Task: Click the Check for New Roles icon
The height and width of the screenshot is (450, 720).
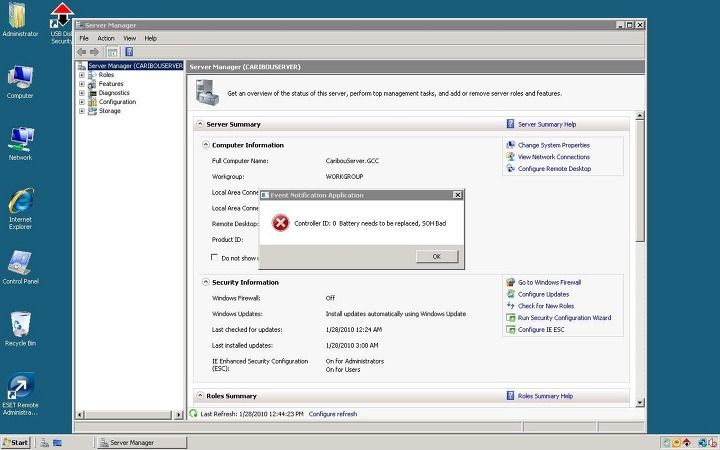Action: tap(510, 306)
